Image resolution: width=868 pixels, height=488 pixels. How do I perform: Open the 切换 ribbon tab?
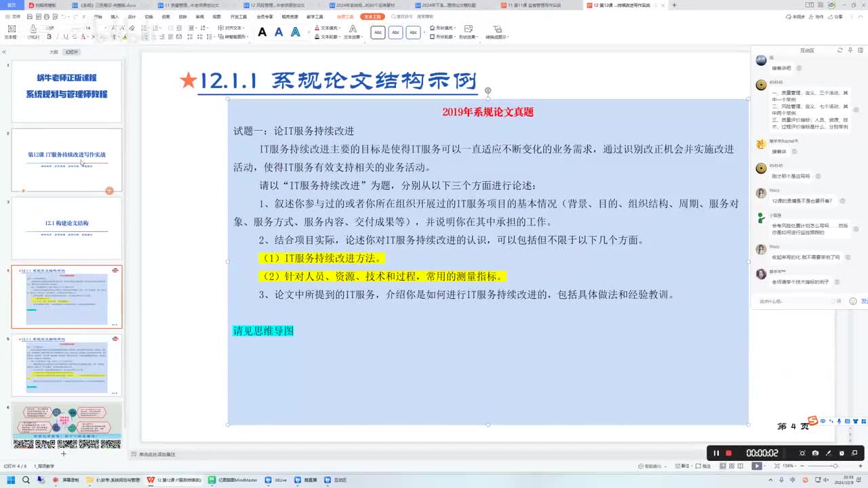149,16
